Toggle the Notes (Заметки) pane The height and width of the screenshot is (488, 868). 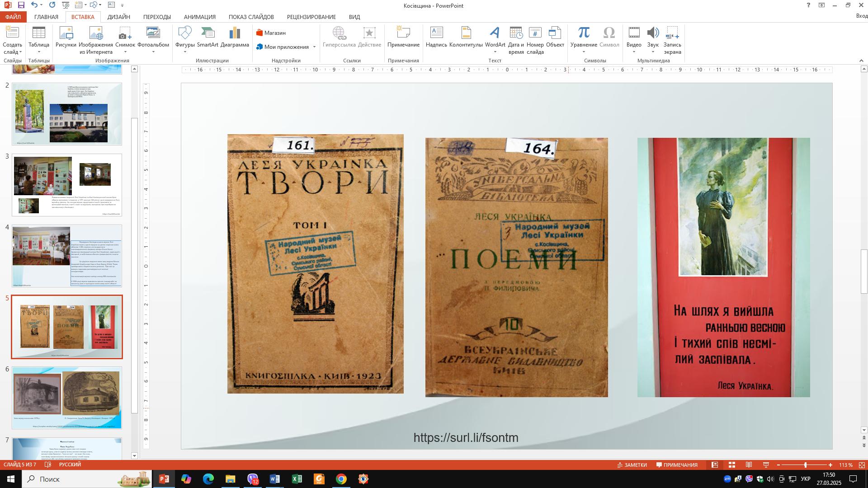click(x=632, y=465)
